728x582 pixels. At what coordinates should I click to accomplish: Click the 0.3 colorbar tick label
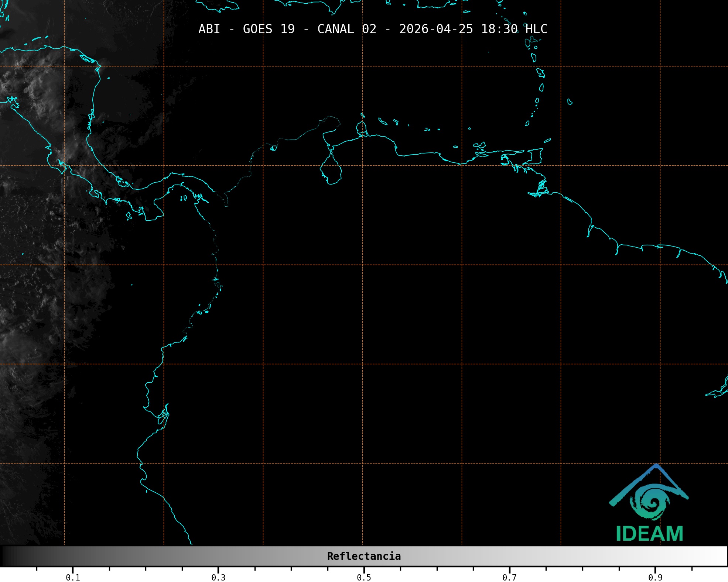coord(218,577)
